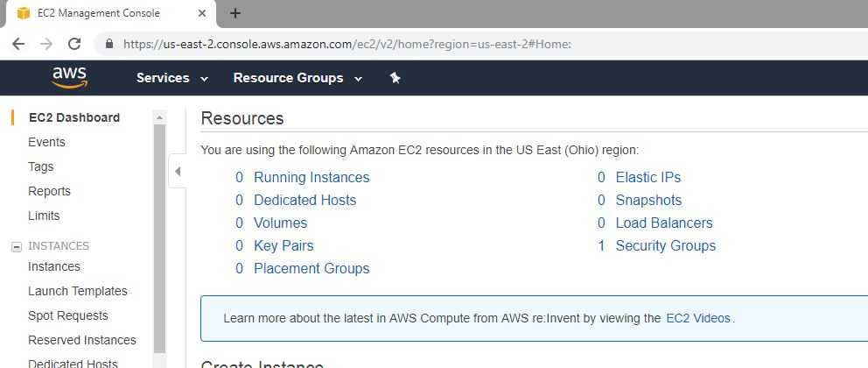Viewport: 868px width, 368px height.
Task: Open Spot Requests in sidebar
Action: pos(68,315)
